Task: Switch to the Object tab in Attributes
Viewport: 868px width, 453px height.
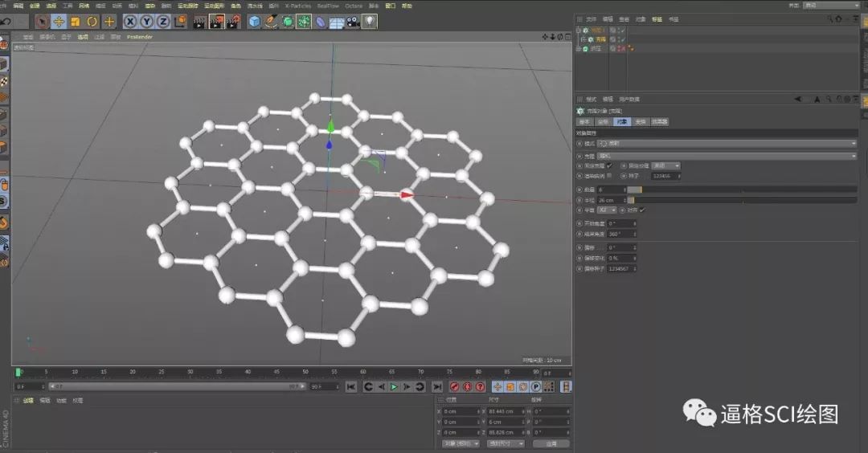Action: coord(621,122)
